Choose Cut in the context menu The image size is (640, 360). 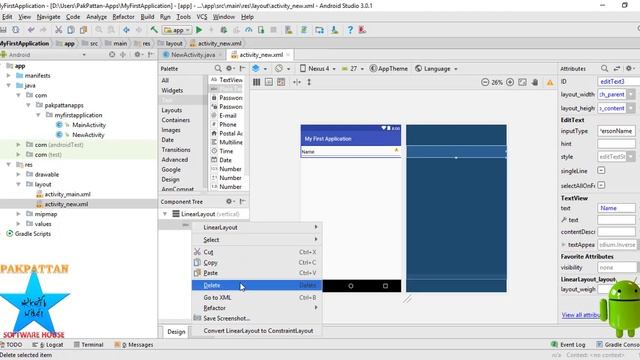pos(257,252)
